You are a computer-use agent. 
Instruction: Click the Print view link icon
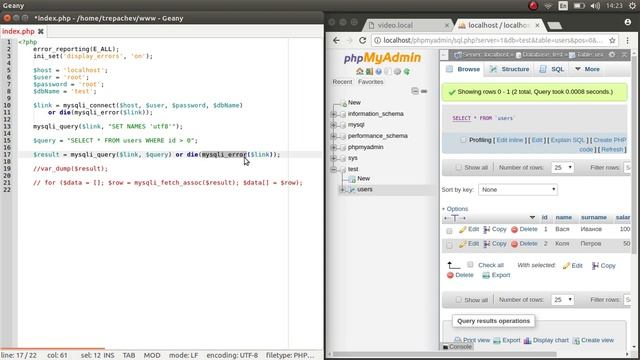[x=458, y=340]
